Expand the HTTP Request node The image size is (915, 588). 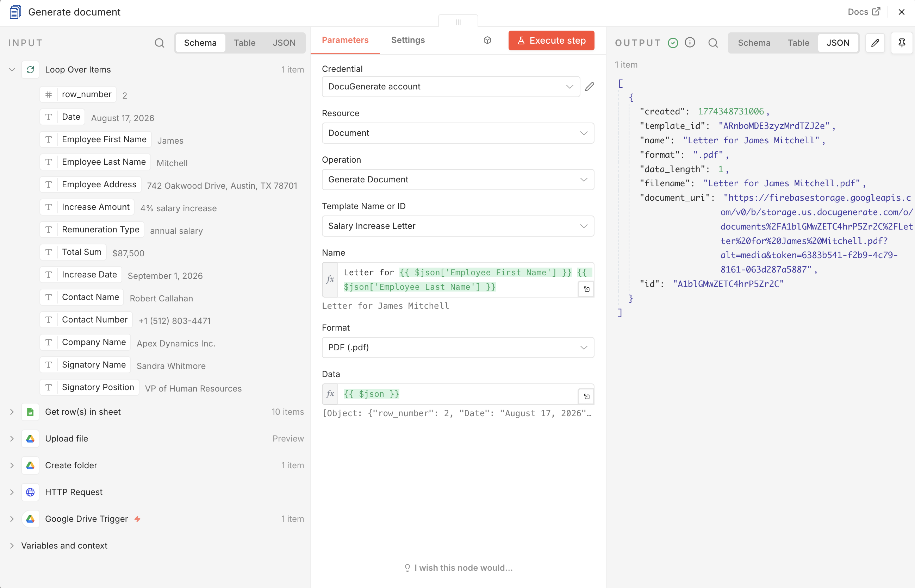pyautogui.click(x=12, y=492)
